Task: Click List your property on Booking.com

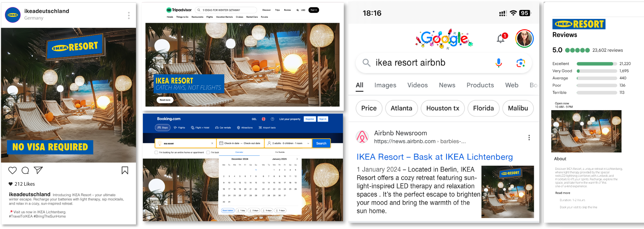Action: click(290, 119)
